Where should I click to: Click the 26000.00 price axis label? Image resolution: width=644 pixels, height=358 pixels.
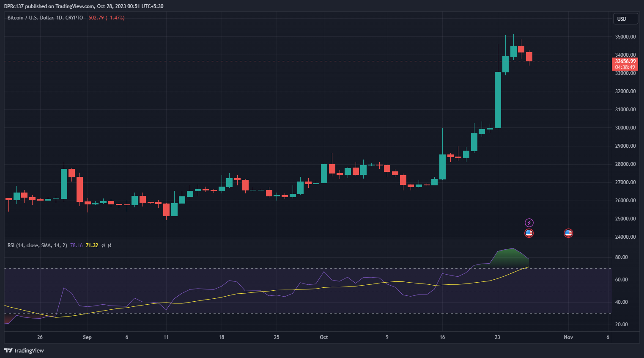pos(625,201)
